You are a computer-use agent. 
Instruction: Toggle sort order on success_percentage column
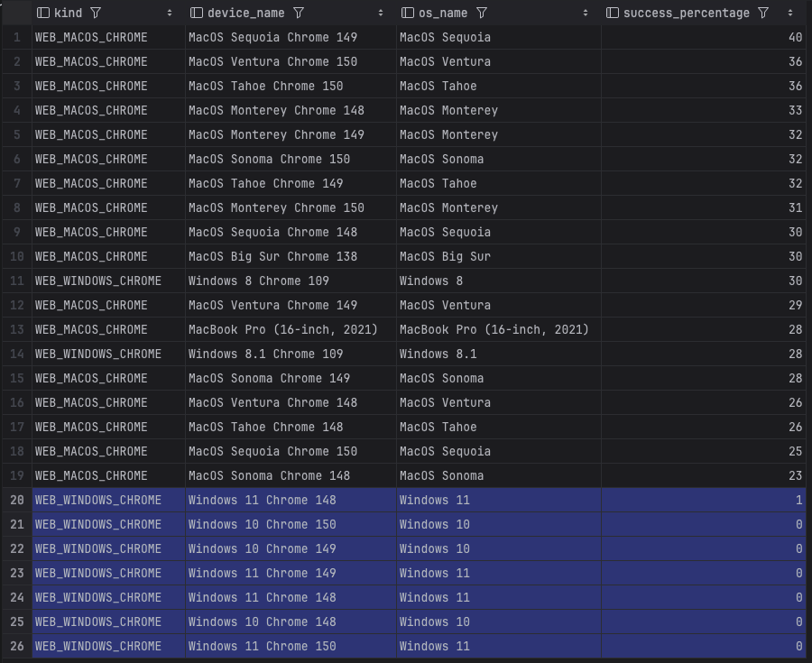pyautogui.click(x=790, y=13)
